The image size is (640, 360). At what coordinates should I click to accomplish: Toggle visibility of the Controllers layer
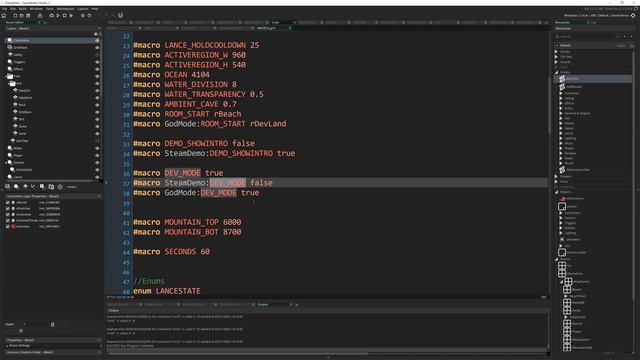click(97, 40)
